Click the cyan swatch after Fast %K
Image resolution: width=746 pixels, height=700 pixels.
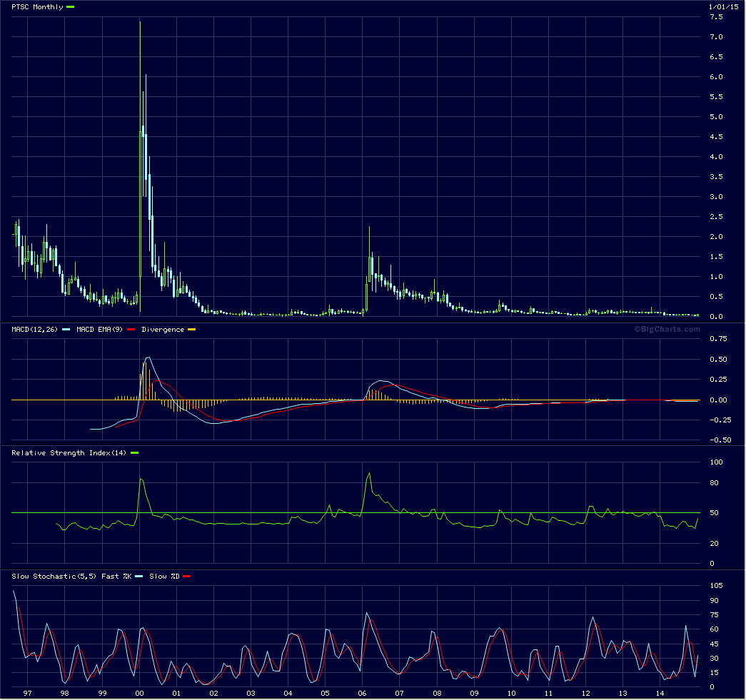tap(139, 576)
